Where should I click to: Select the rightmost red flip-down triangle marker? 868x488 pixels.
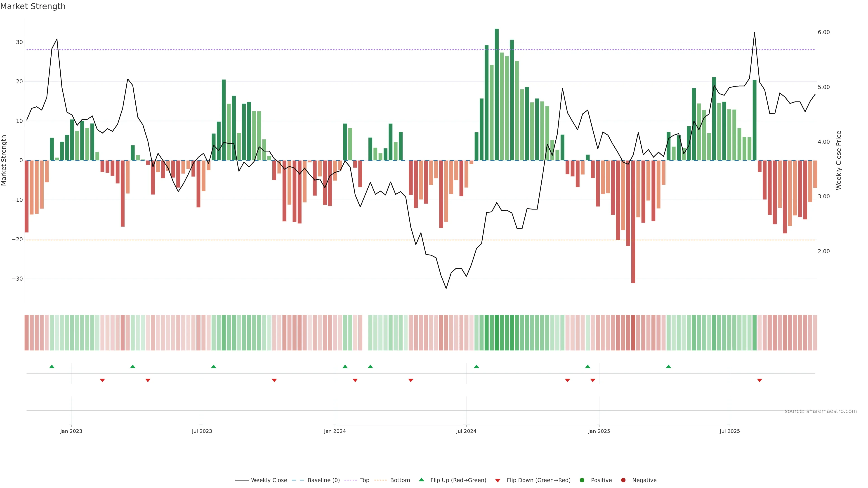point(759,380)
